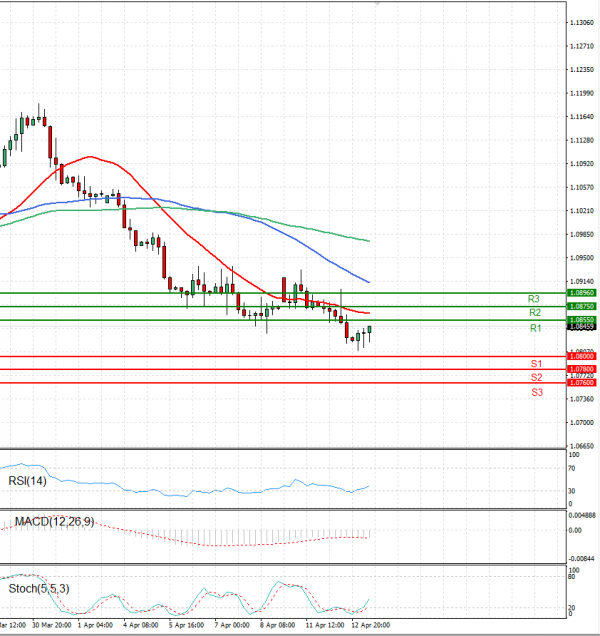Click the S2 support label

coord(537,378)
